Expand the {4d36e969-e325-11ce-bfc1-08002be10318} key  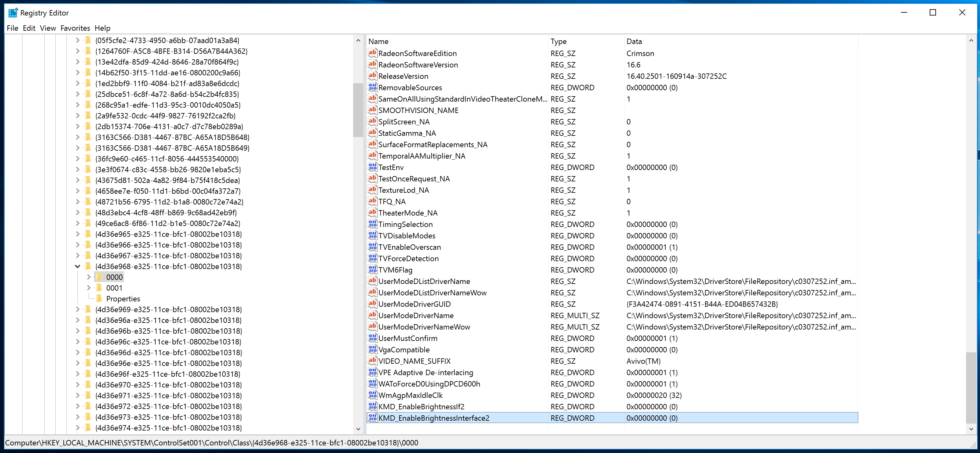(x=78, y=310)
